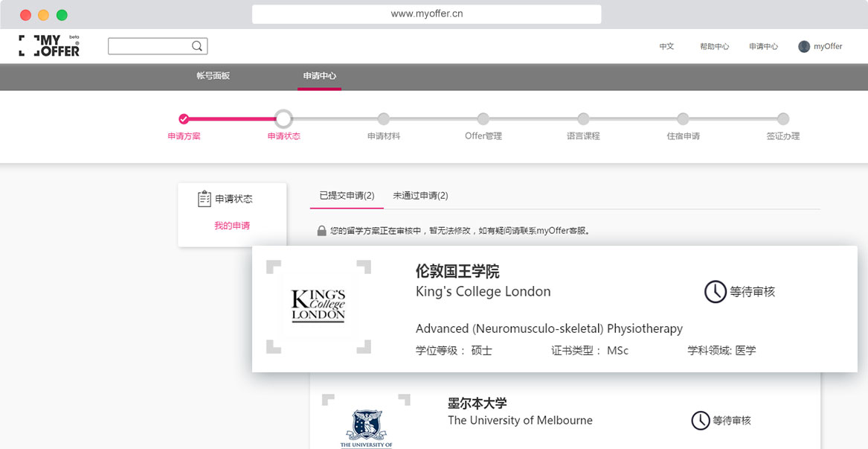Click Advanced (Neuromusculo-skeletal) Physiotherapy course name
The height and width of the screenshot is (449, 868).
click(549, 328)
